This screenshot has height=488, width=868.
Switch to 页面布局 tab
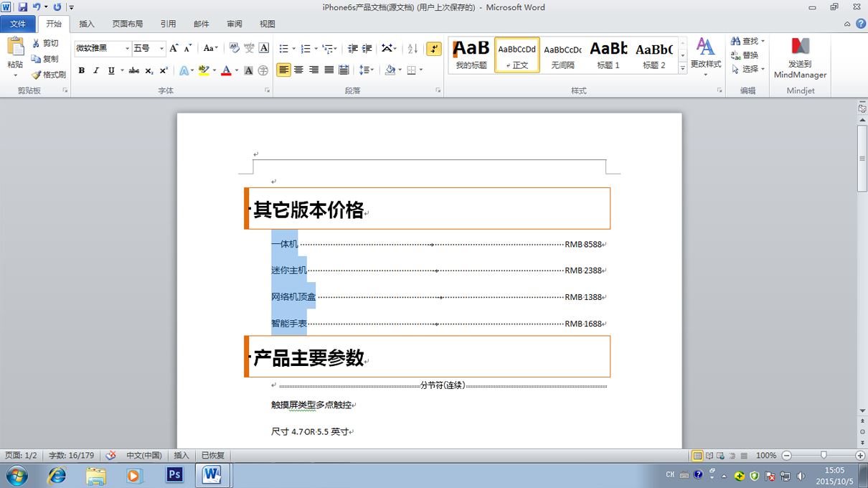point(128,24)
